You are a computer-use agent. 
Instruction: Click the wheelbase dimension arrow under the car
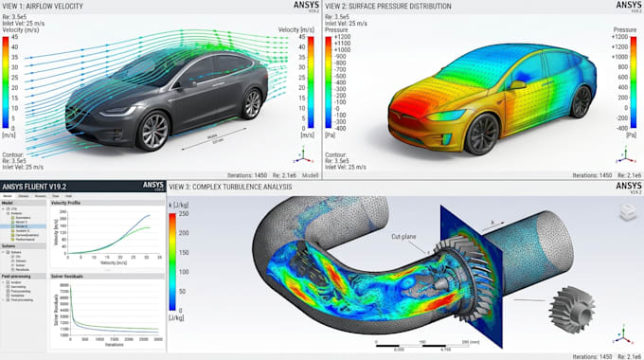pos(214,138)
